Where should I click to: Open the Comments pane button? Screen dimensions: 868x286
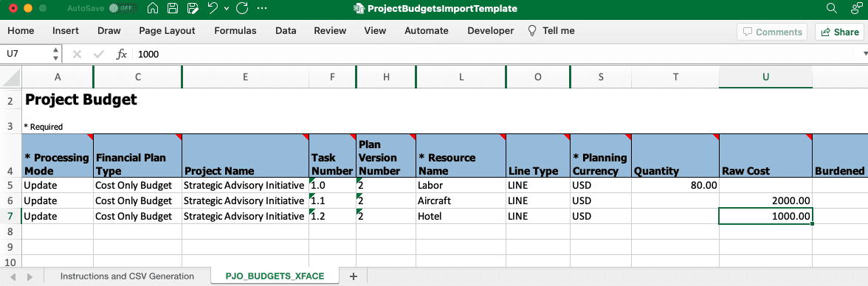click(772, 32)
